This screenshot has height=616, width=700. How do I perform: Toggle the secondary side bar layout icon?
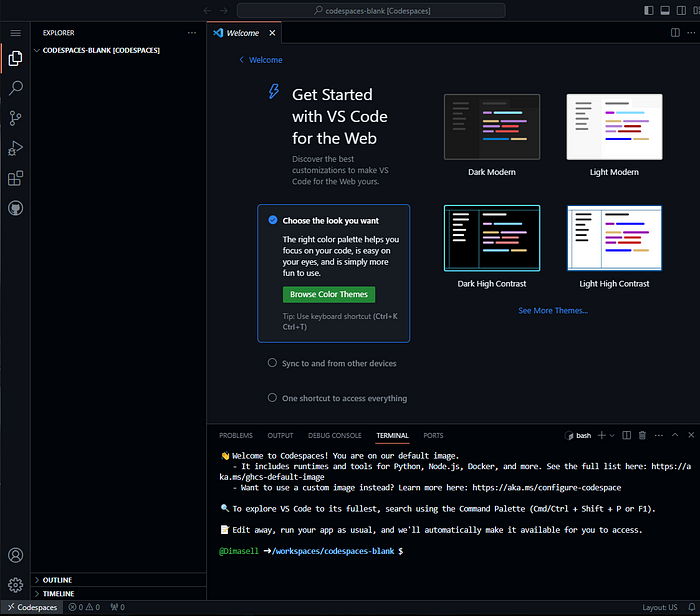(x=681, y=11)
